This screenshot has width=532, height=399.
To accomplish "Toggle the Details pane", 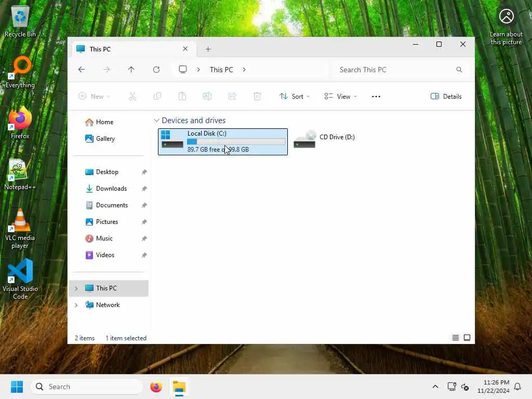I will (446, 96).
